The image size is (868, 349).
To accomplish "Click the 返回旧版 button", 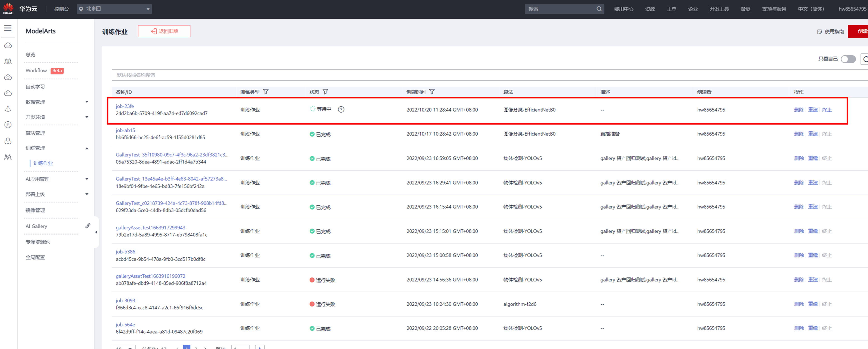I will [x=164, y=31].
